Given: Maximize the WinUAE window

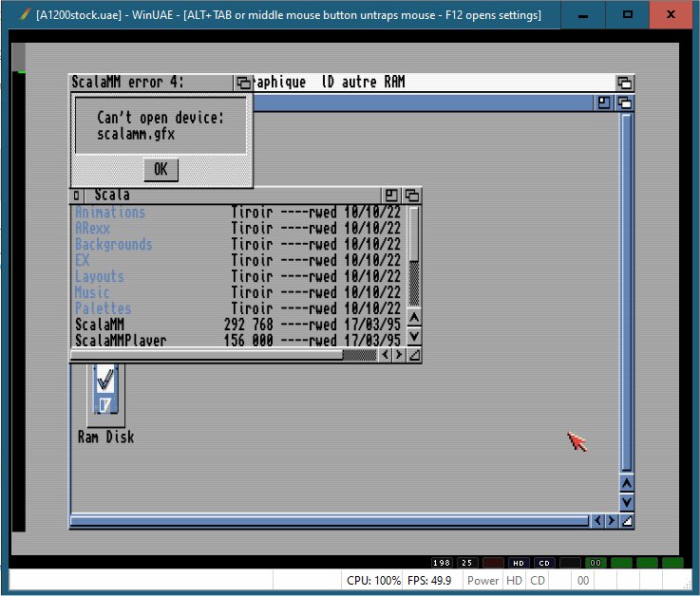Looking at the screenshot, I should coord(627,15).
